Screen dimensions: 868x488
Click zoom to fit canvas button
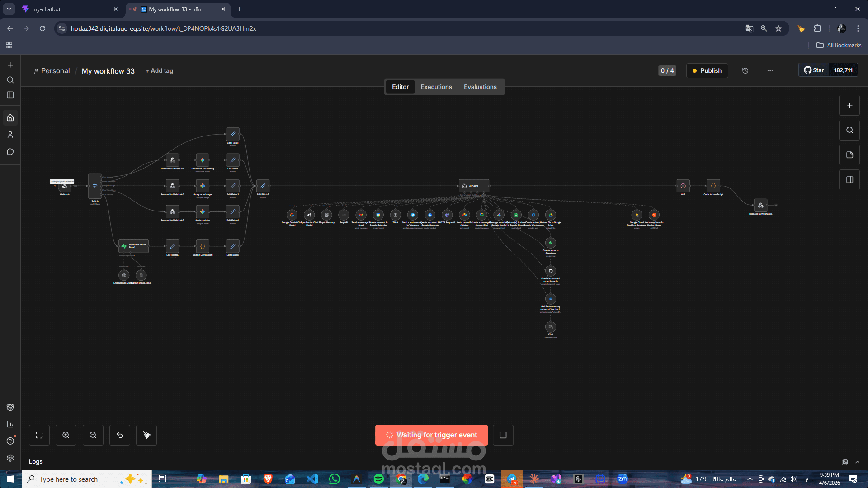tap(39, 435)
